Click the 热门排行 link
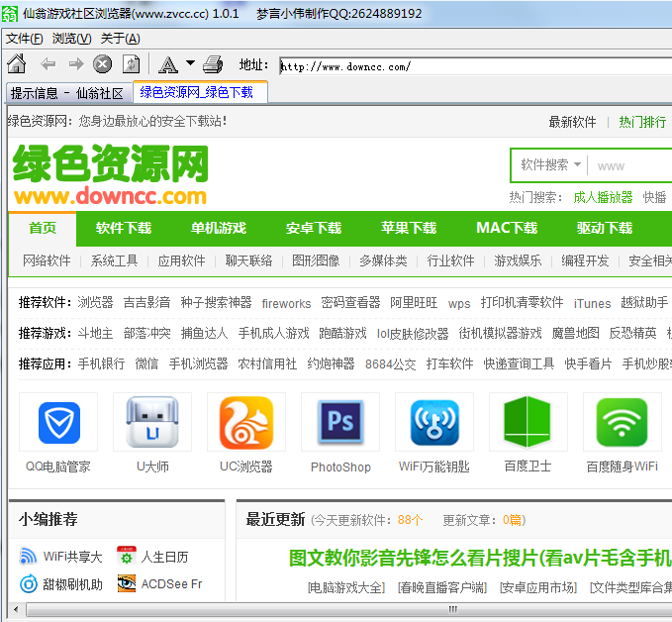This screenshot has height=622, width=672. 642,122
